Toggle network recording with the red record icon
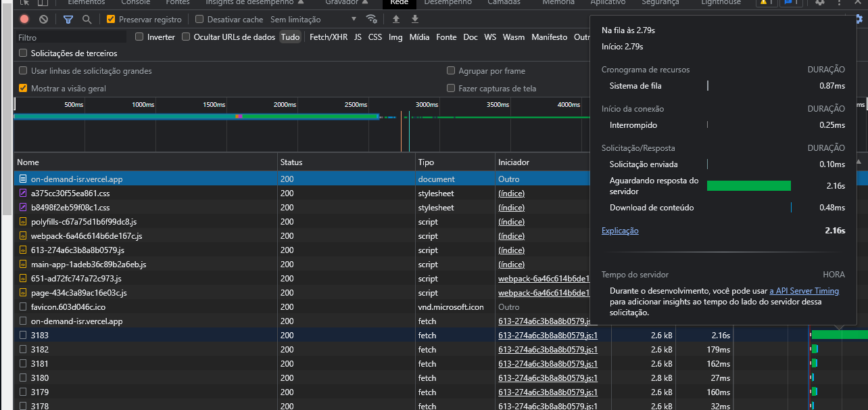868x410 pixels. pos(24,19)
